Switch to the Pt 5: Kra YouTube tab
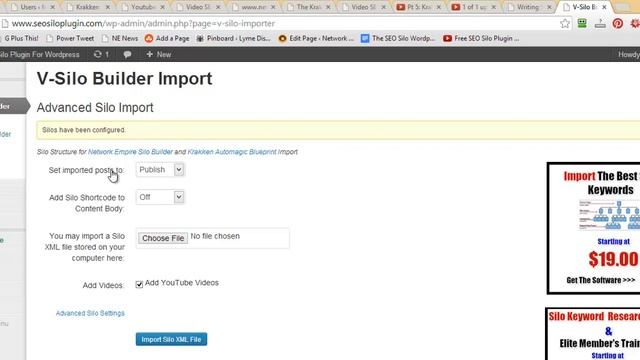Viewport: 640px width, 360px height. (418, 7)
